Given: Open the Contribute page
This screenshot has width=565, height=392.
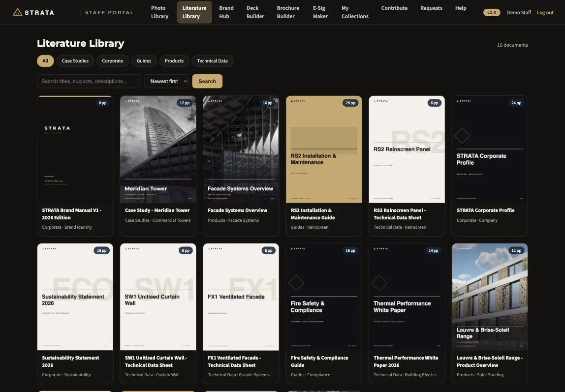Looking at the screenshot, I should pyautogui.click(x=394, y=8).
